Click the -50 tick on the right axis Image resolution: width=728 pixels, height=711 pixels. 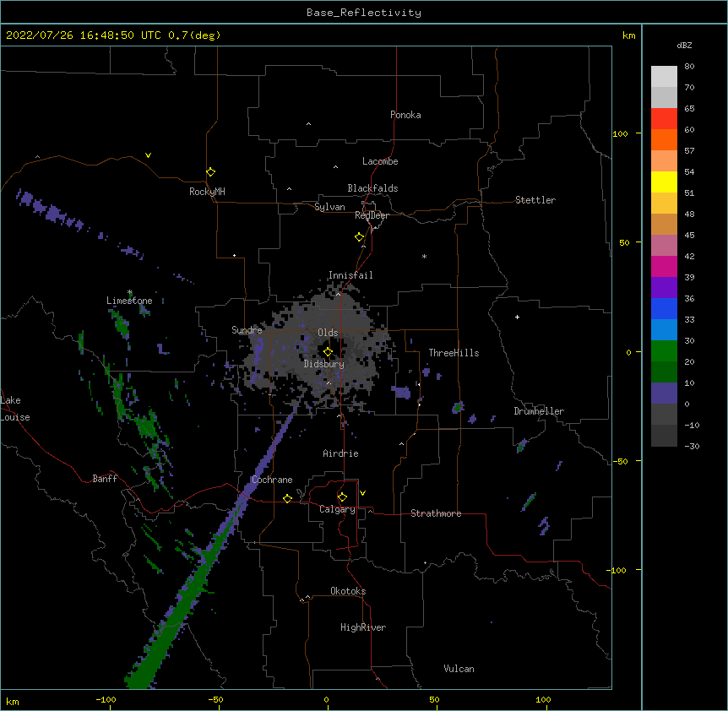point(620,461)
